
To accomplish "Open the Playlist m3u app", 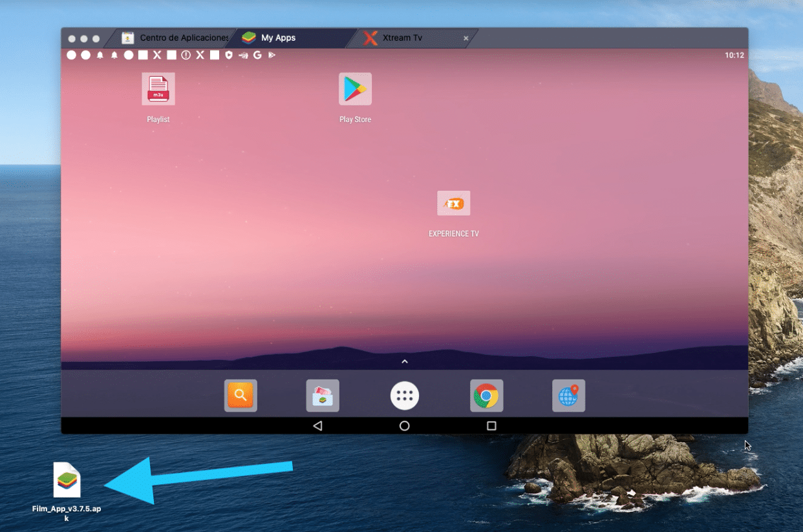I will click(158, 89).
